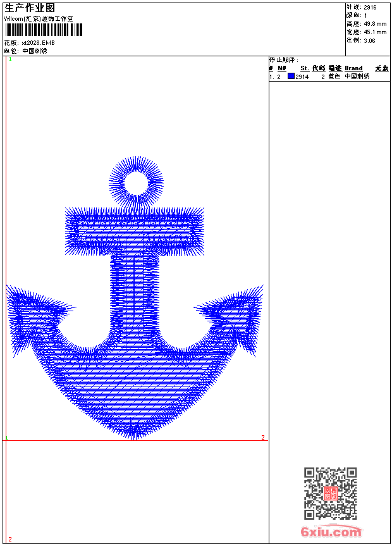Click the blue anchor embroidery design preview
Image resolution: width=392 pixels, height=544 pixels.
coord(135,299)
